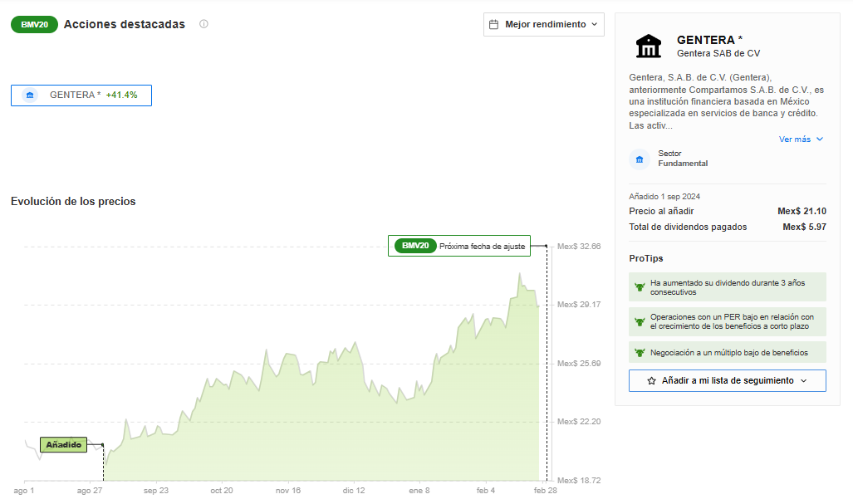Click Precio al añadir Mex$ 21.10 value
This screenshot has height=504, width=853.
802,211
